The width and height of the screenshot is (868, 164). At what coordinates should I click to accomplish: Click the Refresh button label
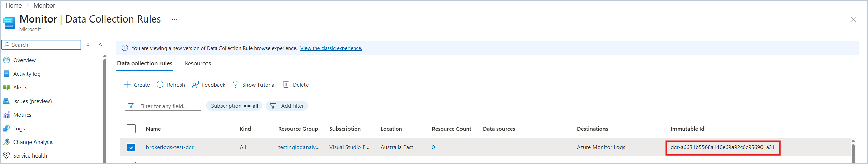coord(176,85)
